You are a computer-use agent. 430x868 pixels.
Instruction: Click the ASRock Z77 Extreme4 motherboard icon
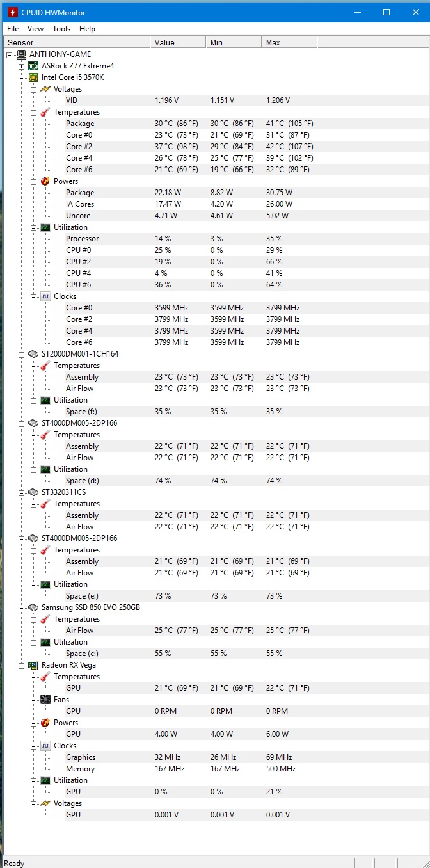[33, 66]
